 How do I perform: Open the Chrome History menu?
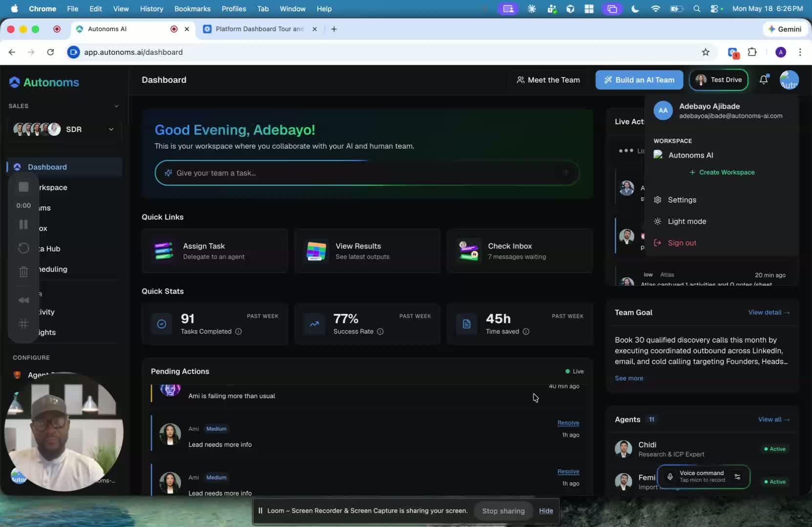[151, 9]
